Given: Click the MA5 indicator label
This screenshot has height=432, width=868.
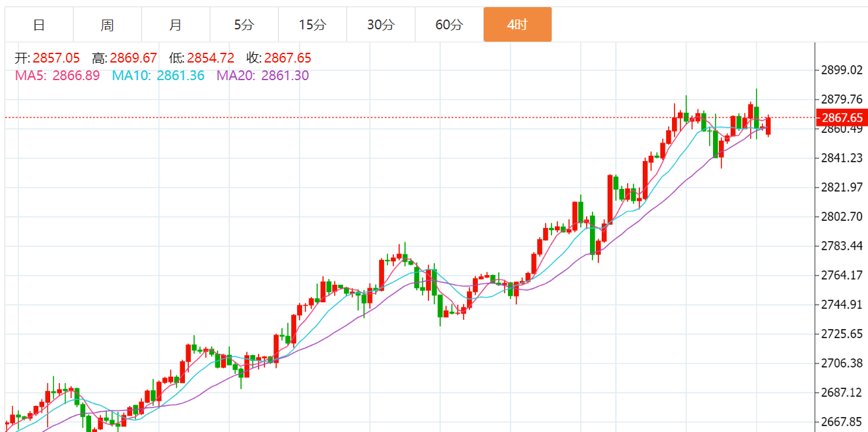Looking at the screenshot, I should point(57,76).
